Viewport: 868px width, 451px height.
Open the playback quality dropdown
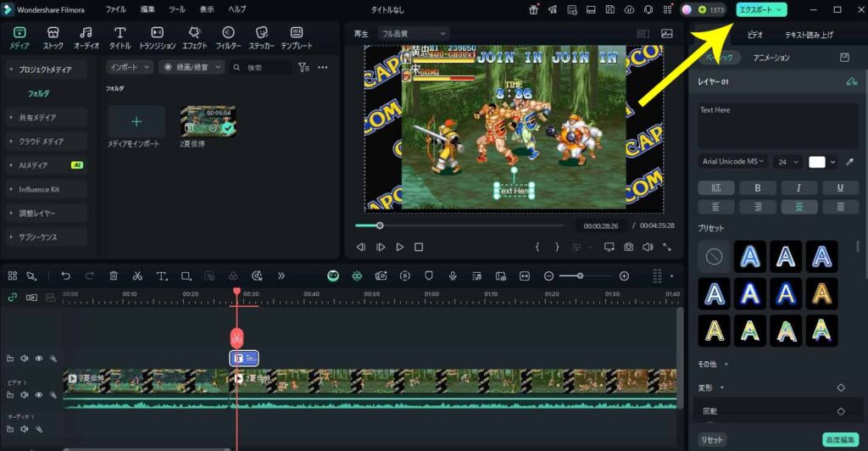tap(414, 34)
